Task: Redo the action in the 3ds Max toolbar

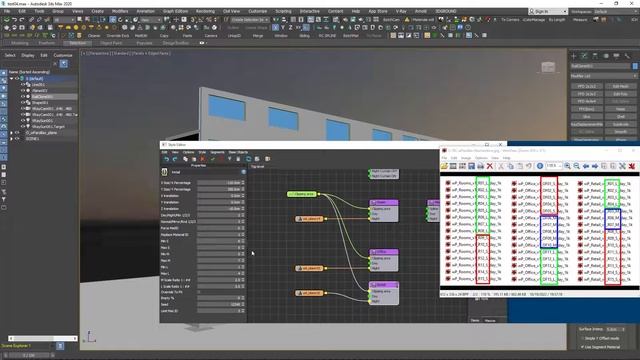Action: pos(22,20)
